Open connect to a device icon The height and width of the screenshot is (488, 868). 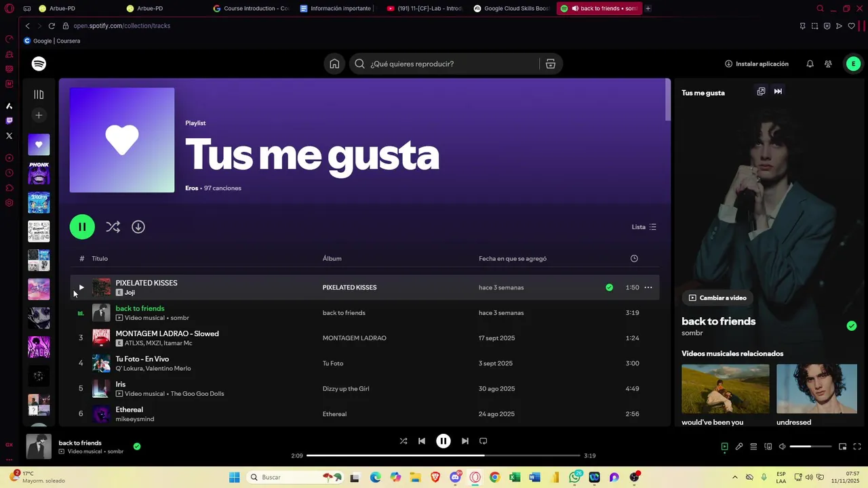coord(768,447)
